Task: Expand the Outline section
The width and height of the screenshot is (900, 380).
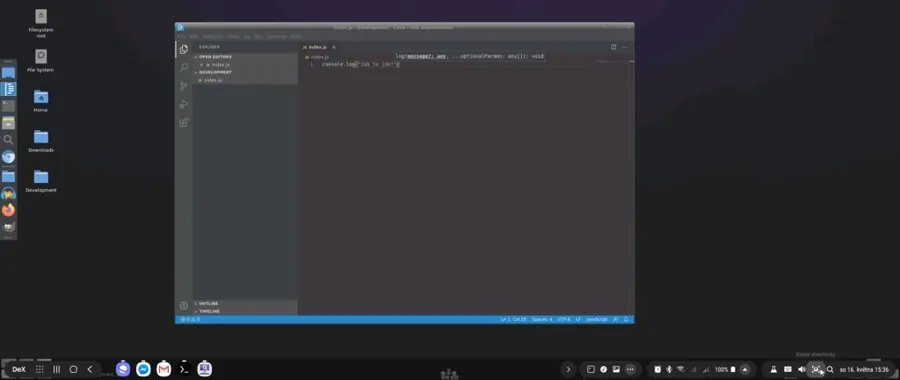Action: [x=245, y=303]
